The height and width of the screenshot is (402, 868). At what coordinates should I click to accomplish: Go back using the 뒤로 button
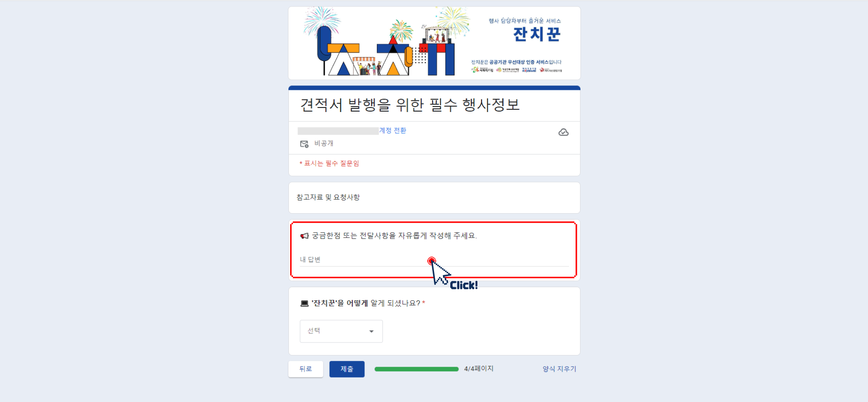tap(306, 369)
